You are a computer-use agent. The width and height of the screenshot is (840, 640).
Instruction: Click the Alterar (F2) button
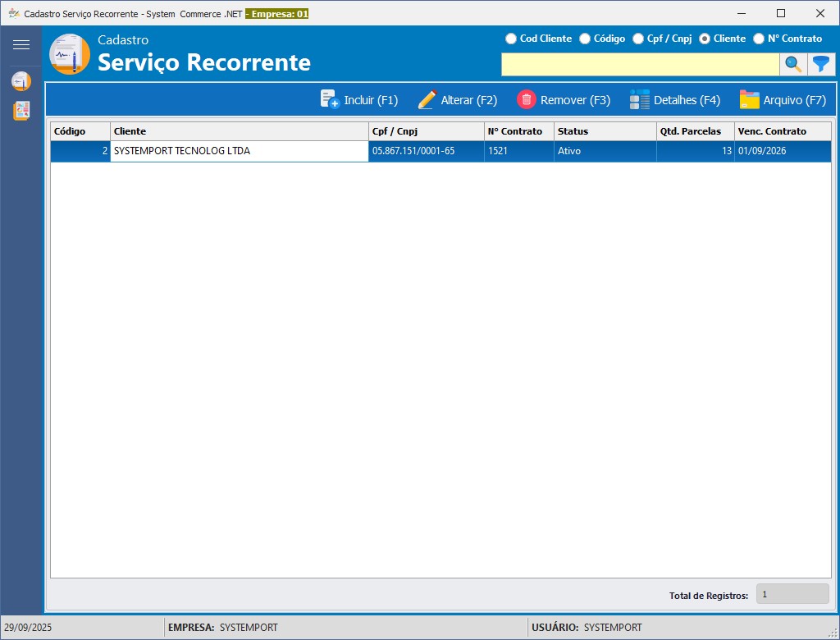pyautogui.click(x=459, y=99)
